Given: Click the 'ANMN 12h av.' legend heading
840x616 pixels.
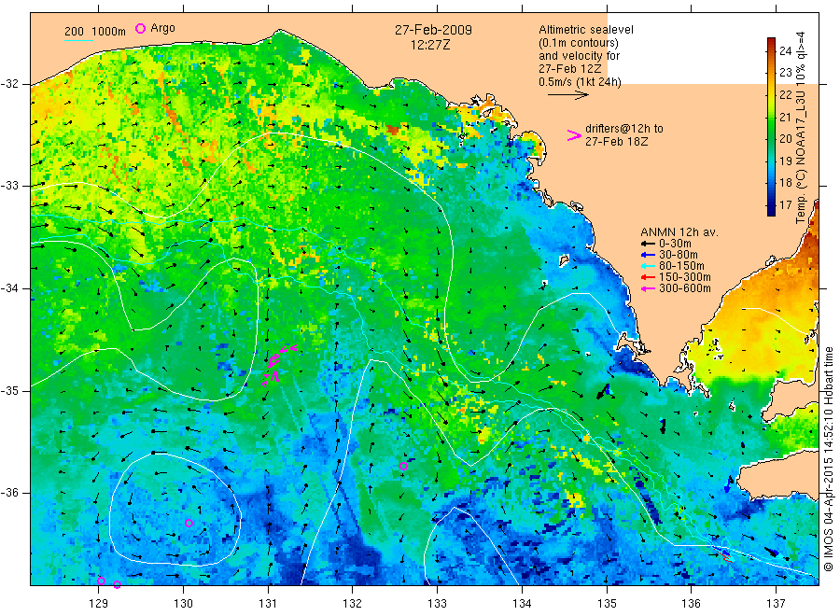Looking at the screenshot, I should pyautogui.click(x=679, y=232).
